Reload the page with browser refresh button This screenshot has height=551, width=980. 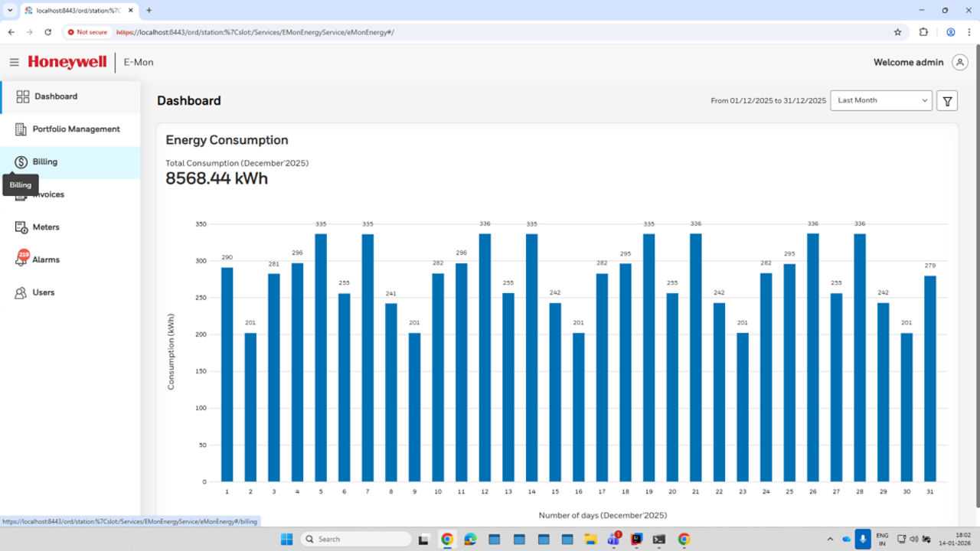pyautogui.click(x=48, y=32)
